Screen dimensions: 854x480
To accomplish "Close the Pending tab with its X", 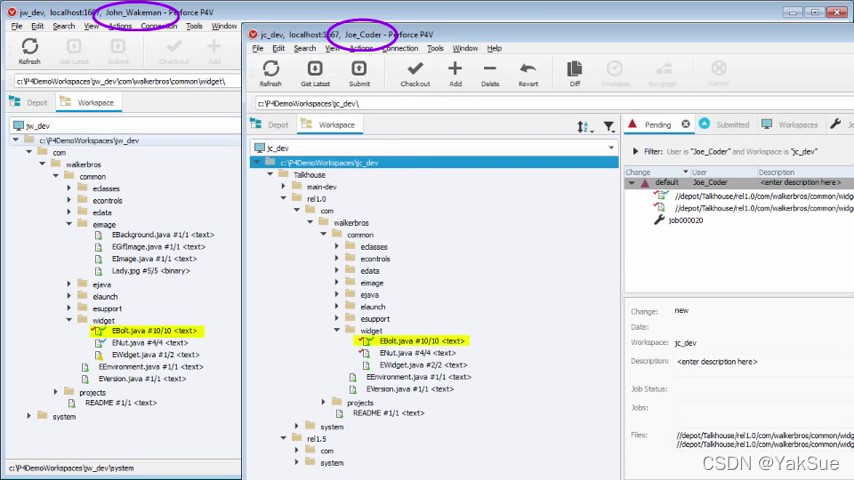I will pos(686,124).
